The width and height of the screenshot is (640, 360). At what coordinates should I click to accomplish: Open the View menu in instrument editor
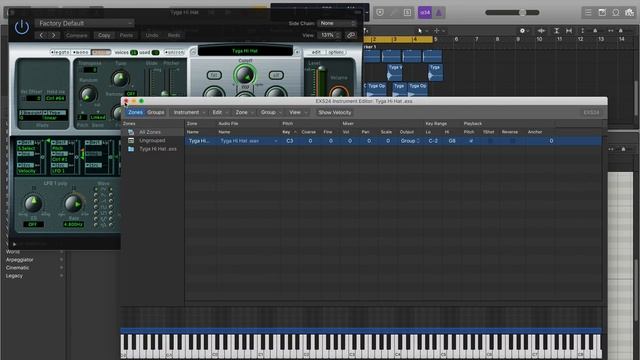(x=298, y=112)
